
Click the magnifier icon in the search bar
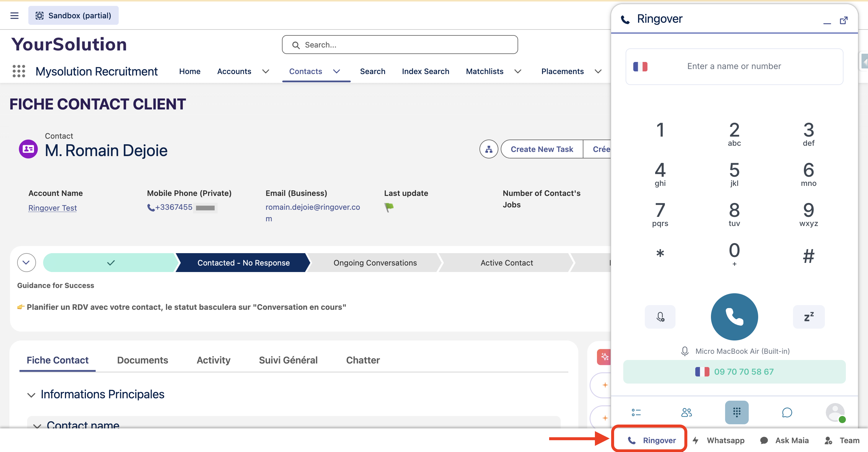296,45
